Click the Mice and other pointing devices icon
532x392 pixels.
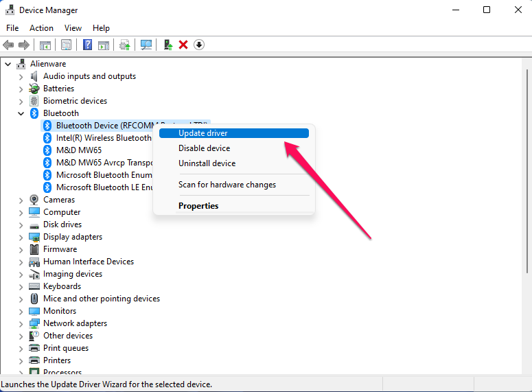34,299
